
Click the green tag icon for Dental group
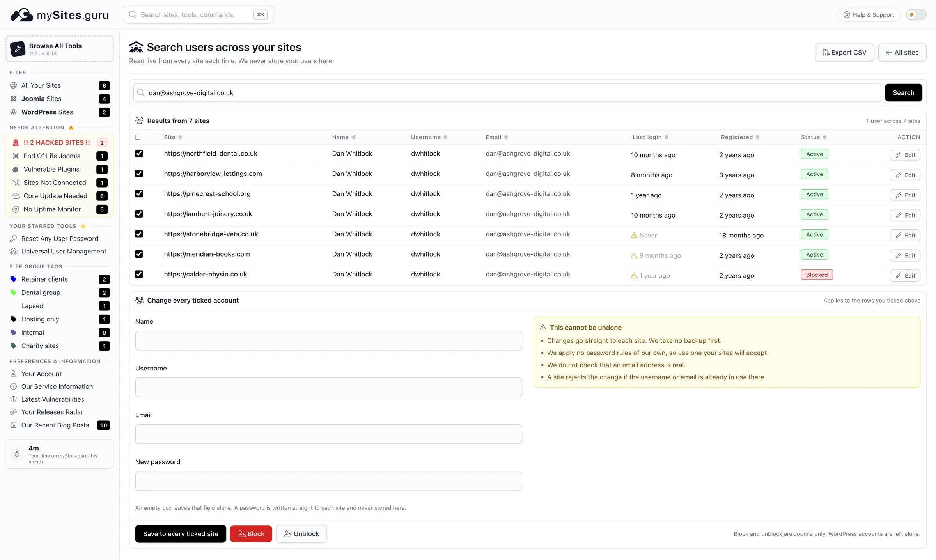tap(14, 292)
